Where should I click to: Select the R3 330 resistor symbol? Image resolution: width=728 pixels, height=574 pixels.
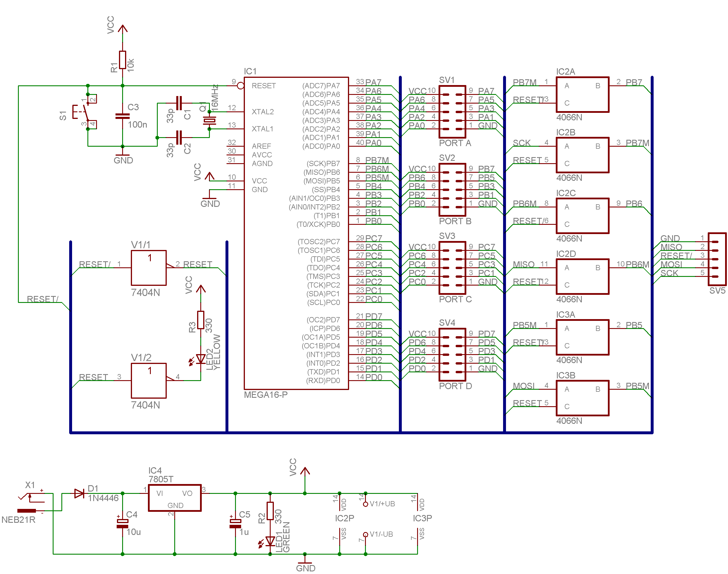tap(200, 320)
